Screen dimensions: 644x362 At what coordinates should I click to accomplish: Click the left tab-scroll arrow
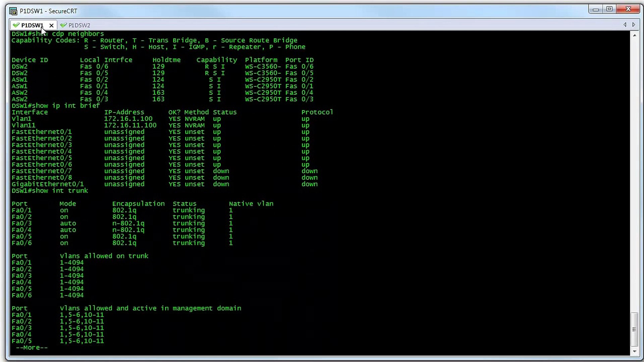tap(625, 24)
